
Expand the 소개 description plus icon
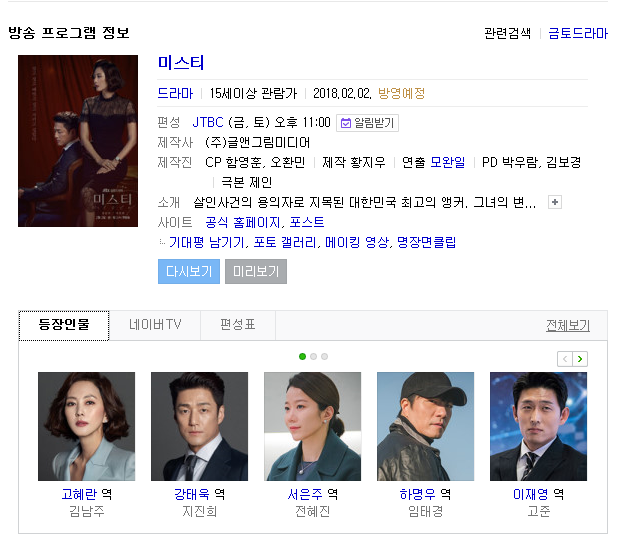coord(555,202)
